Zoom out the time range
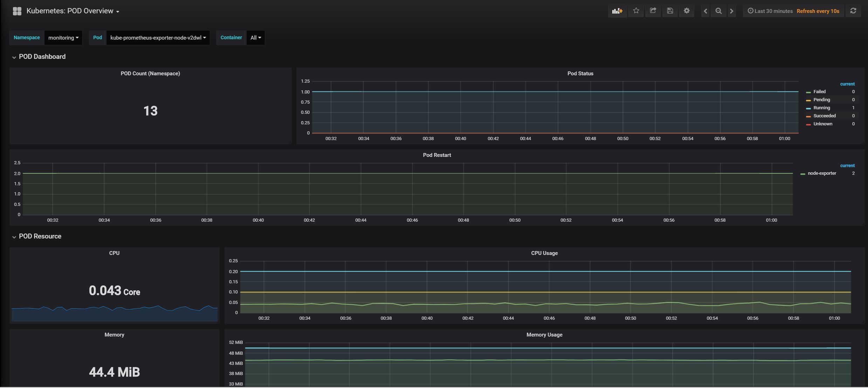The height and width of the screenshot is (388, 868). tap(718, 11)
